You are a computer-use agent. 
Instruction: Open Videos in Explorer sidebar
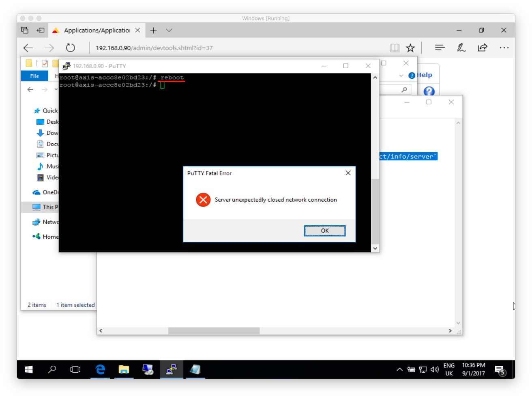47,177
